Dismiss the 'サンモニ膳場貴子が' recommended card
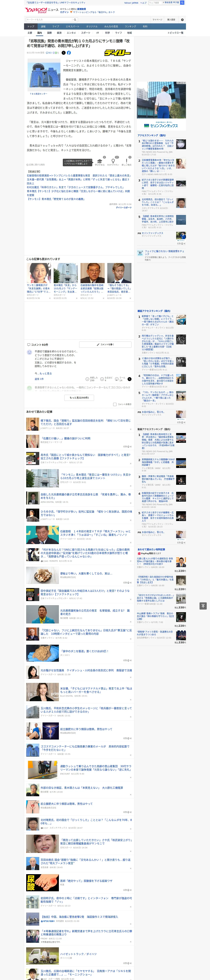 point(50,298)
